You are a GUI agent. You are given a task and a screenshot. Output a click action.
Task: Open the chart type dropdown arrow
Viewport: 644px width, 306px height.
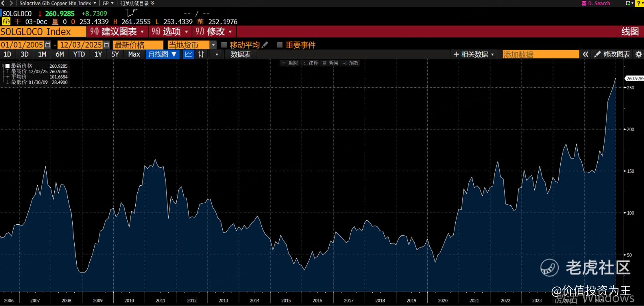click(x=217, y=55)
